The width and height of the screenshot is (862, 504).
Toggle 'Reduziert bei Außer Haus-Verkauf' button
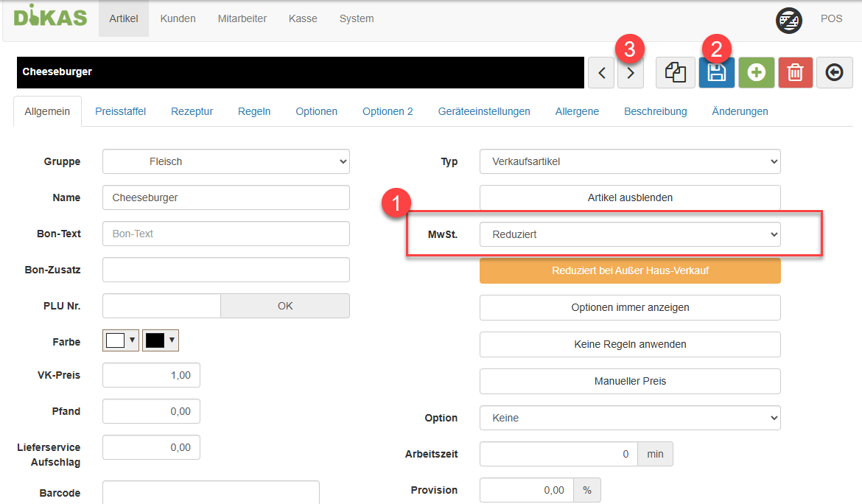[630, 270]
